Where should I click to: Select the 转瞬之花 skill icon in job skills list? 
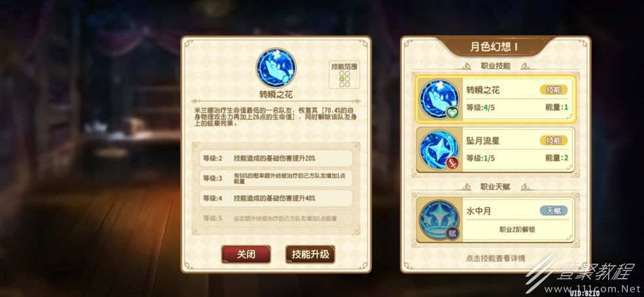pyautogui.click(x=438, y=99)
